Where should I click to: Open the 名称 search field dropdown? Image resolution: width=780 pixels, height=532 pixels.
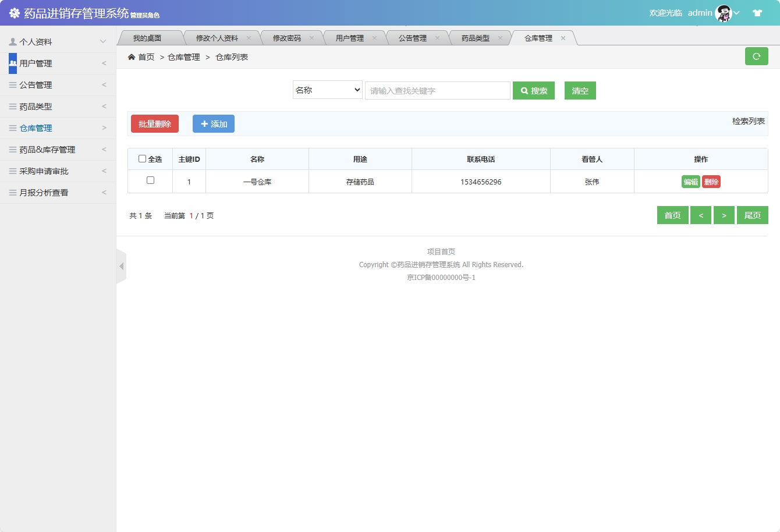(x=327, y=90)
